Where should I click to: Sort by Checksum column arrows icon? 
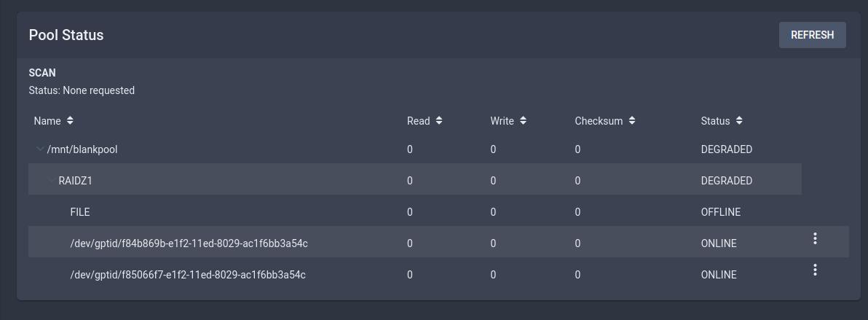(x=632, y=120)
